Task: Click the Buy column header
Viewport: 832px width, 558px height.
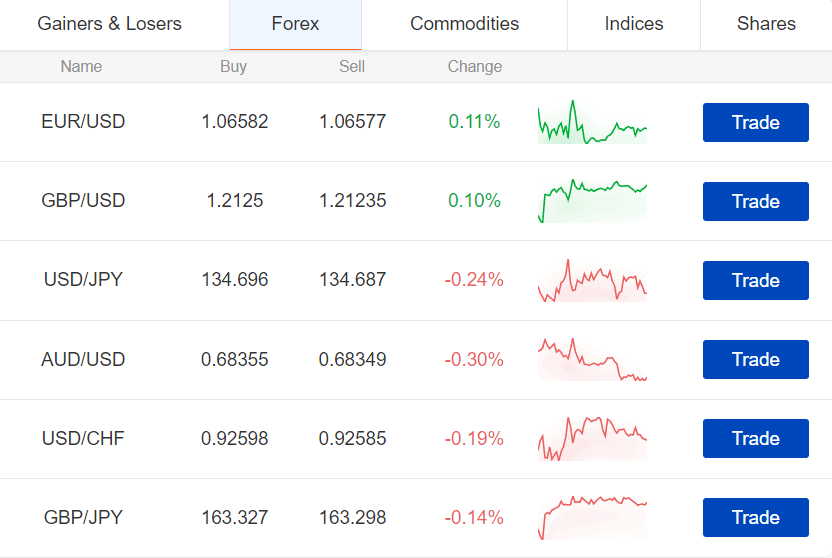Action: pos(233,66)
